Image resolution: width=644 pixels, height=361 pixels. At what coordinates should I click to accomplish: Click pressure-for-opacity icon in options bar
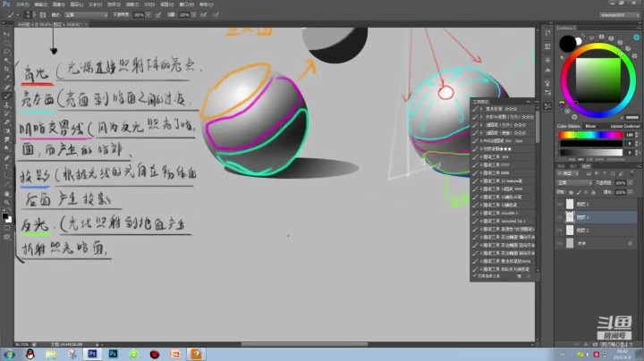click(157, 15)
